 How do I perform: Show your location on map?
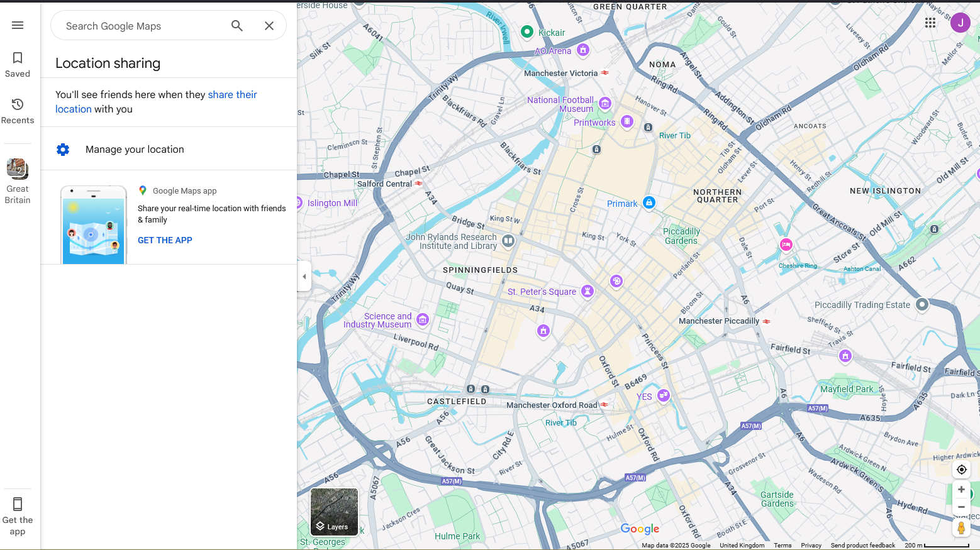(961, 470)
